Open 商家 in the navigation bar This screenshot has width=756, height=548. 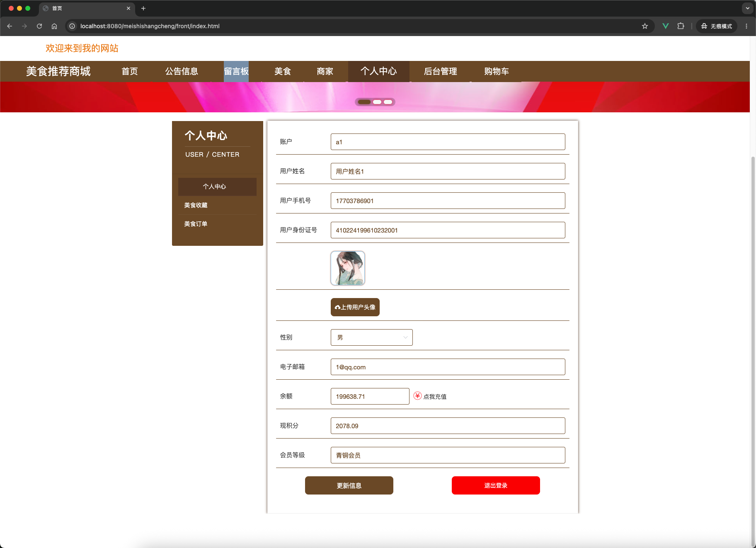click(325, 71)
